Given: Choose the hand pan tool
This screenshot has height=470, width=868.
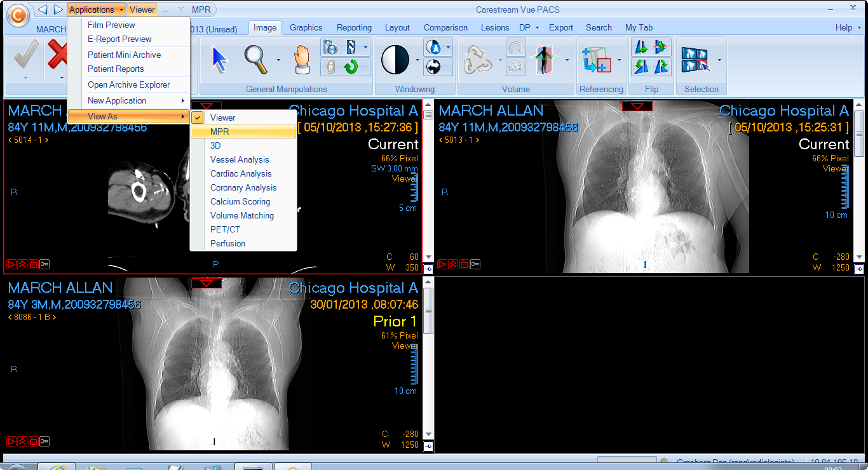Looking at the screenshot, I should click(302, 60).
